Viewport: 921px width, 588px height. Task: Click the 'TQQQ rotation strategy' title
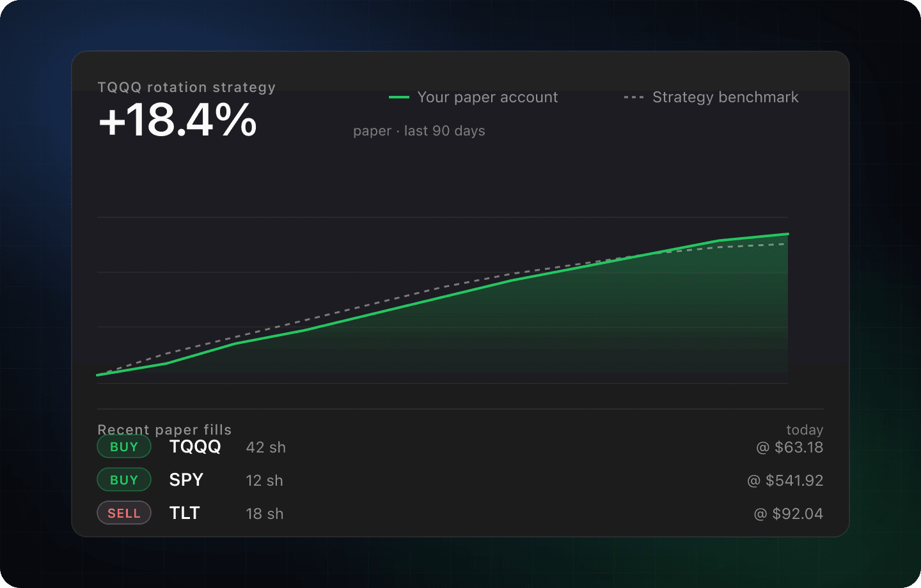click(187, 88)
